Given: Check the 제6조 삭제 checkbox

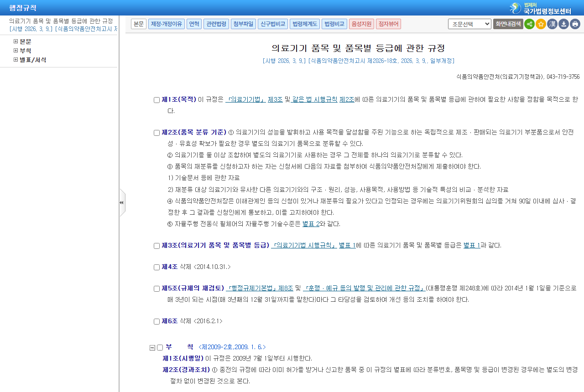Looking at the screenshot, I should click(x=156, y=322).
